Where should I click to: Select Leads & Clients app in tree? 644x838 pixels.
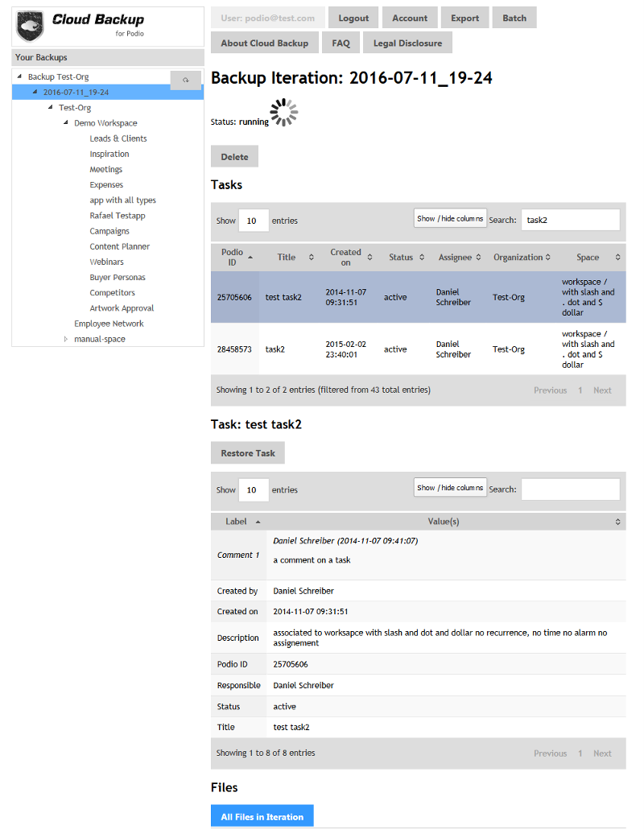coord(118,138)
